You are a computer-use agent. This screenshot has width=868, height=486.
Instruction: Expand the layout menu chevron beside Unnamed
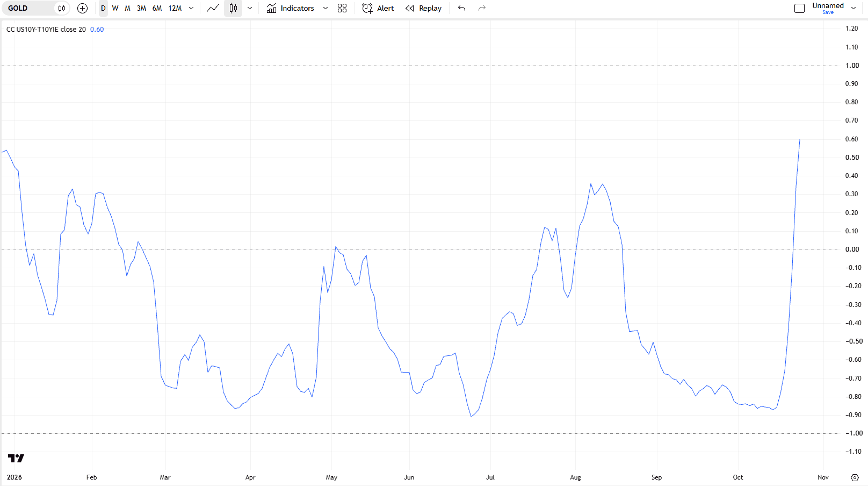point(853,8)
